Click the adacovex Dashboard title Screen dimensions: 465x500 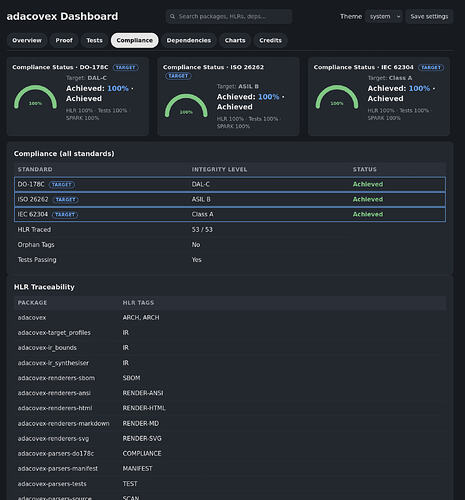coord(62,16)
